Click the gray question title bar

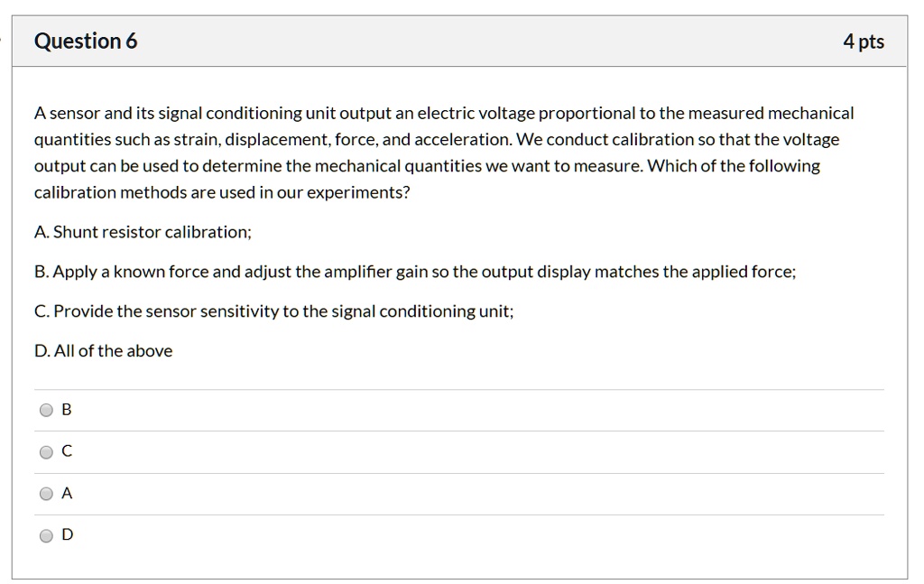pos(462,40)
